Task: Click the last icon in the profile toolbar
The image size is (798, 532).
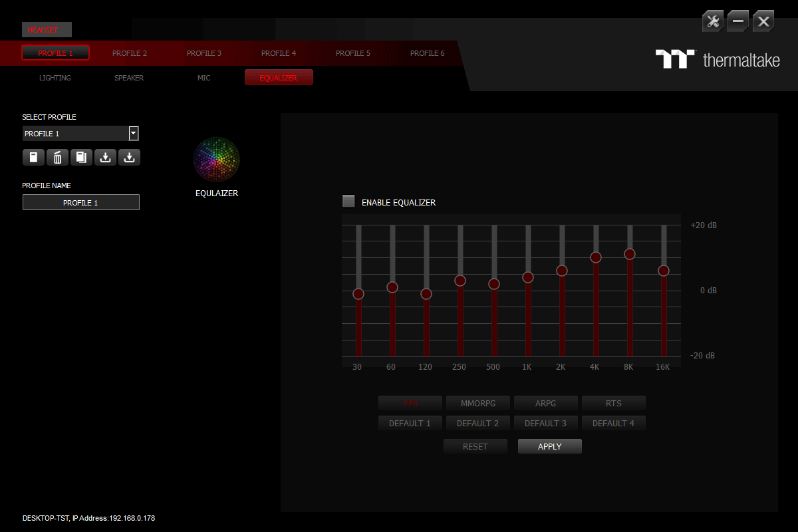Action: [x=129, y=158]
